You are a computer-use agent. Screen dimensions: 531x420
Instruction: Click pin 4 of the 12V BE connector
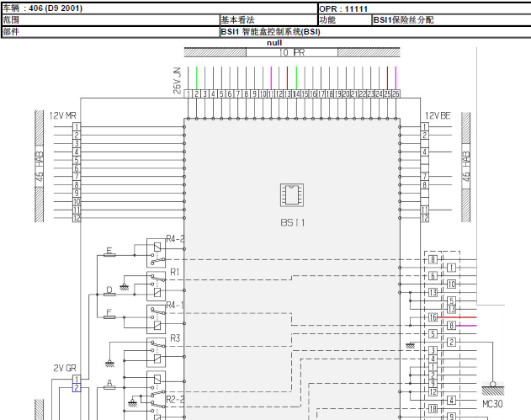coord(425,152)
